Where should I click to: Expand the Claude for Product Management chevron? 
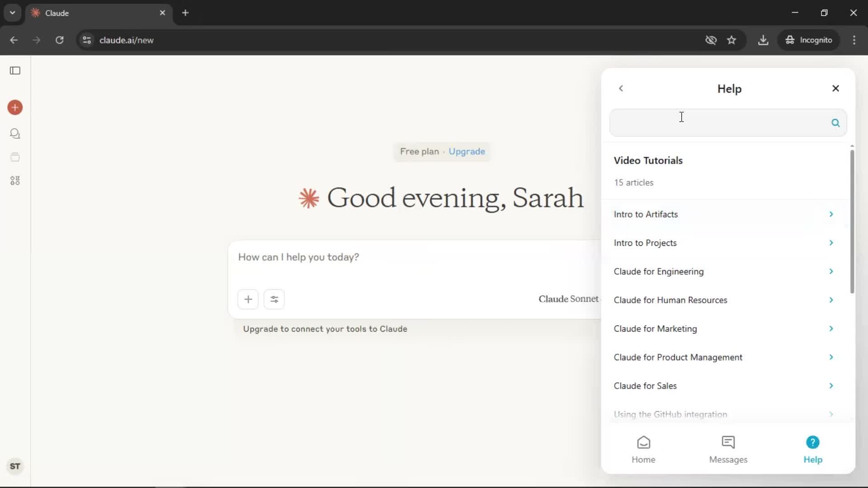click(831, 357)
